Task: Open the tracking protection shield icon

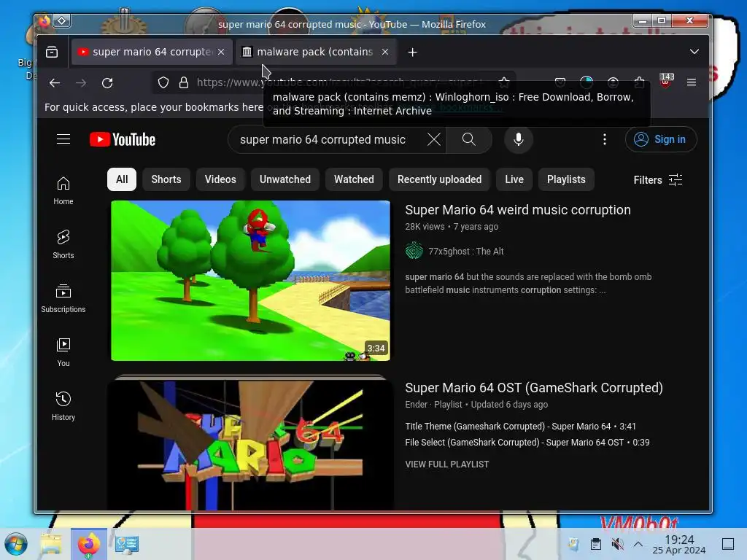Action: pos(163,83)
